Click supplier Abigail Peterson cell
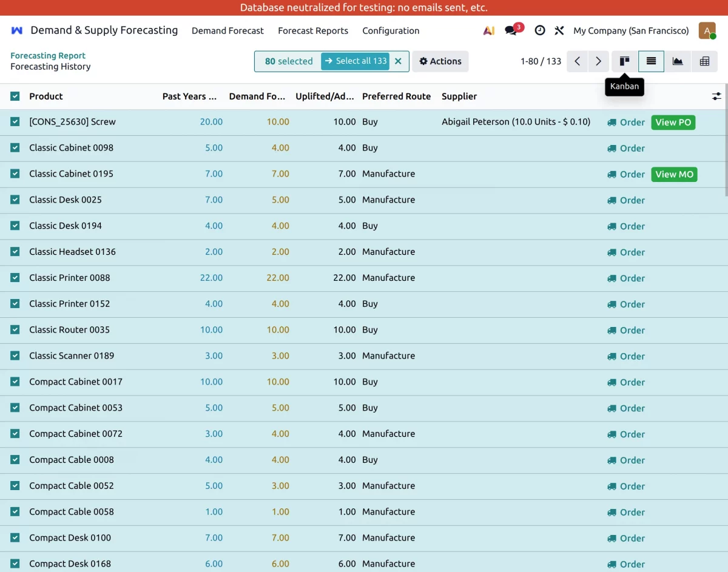This screenshot has height=572, width=728. click(516, 122)
